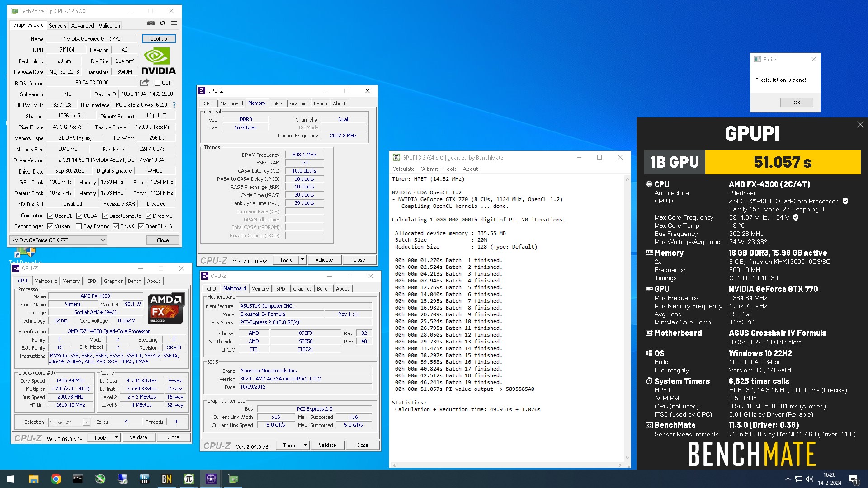Click the GPUPI horizontal scrollbar
Image resolution: width=868 pixels, height=488 pixels.
coord(507,465)
